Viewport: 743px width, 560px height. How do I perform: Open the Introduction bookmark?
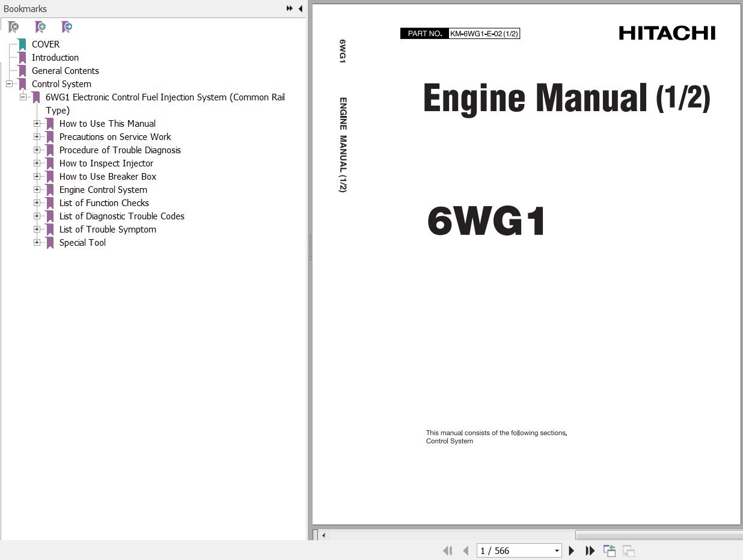[x=55, y=58]
